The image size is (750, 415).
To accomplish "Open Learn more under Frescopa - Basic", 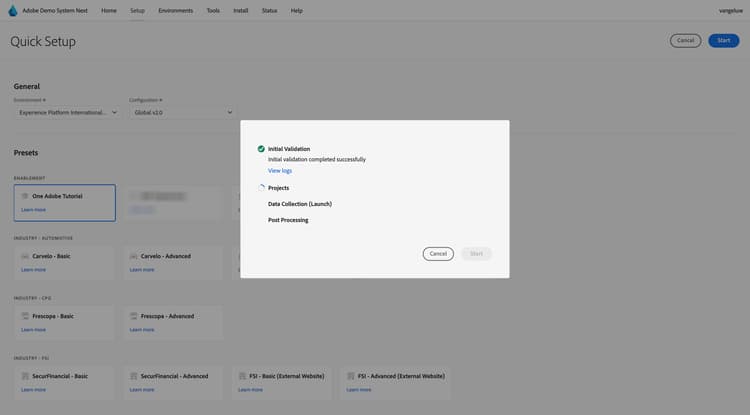I will 33,330.
